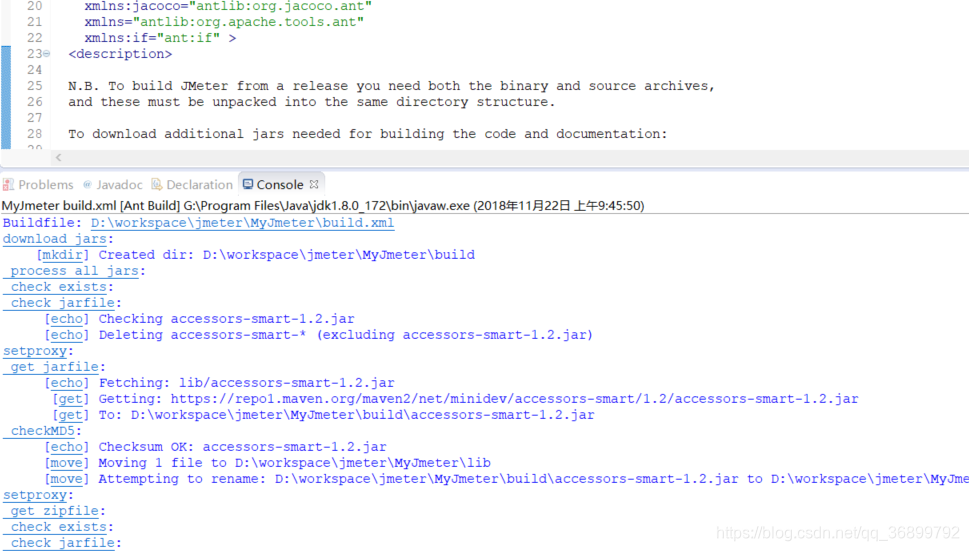Click the echo link before Deleting accessors-smart
This screenshot has height=551, width=969.
(x=66, y=335)
